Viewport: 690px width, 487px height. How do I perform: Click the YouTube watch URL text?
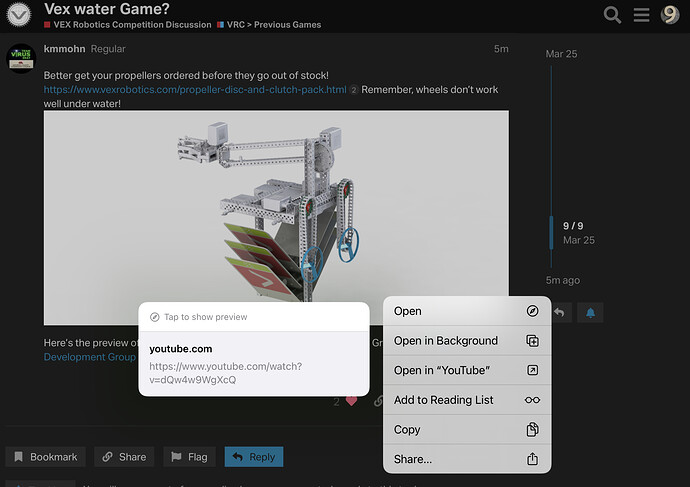pyautogui.click(x=225, y=373)
